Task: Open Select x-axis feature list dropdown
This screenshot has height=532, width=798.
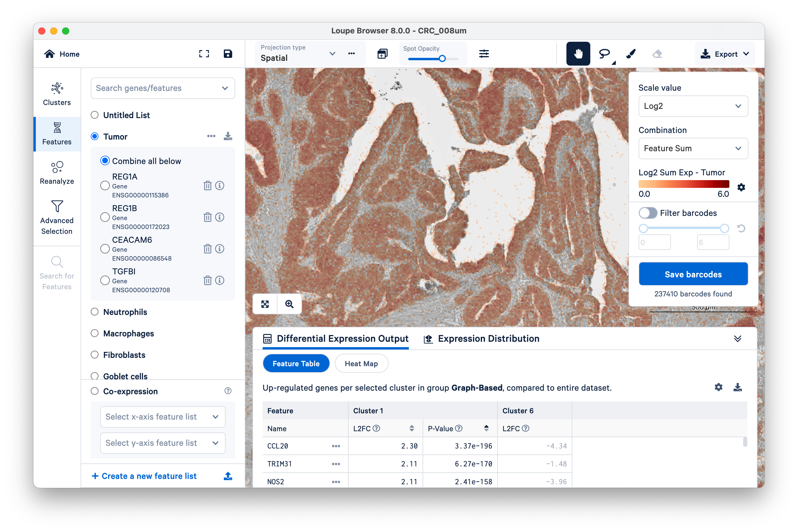Action: 163,417
